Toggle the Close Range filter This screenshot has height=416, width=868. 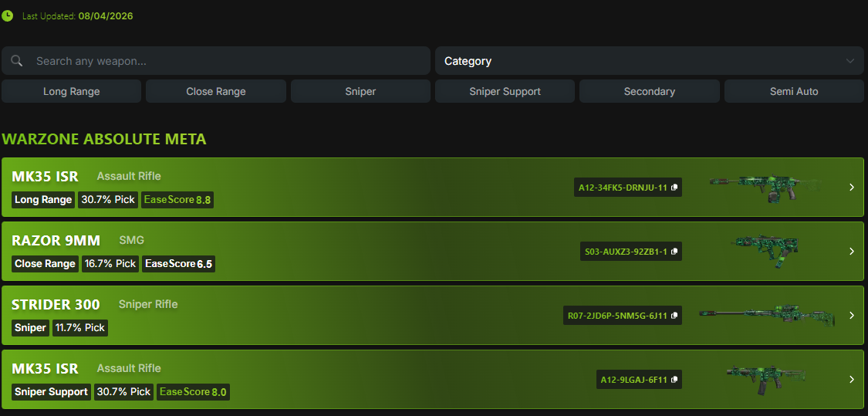pyautogui.click(x=216, y=91)
